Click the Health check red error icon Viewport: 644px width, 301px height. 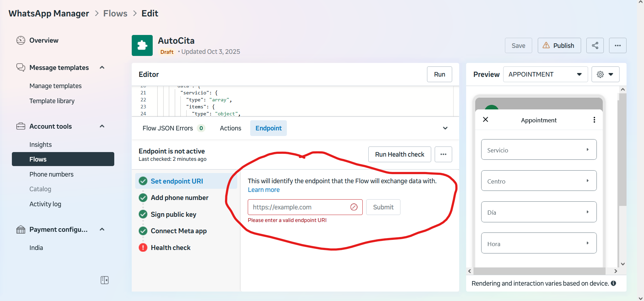pos(143,248)
